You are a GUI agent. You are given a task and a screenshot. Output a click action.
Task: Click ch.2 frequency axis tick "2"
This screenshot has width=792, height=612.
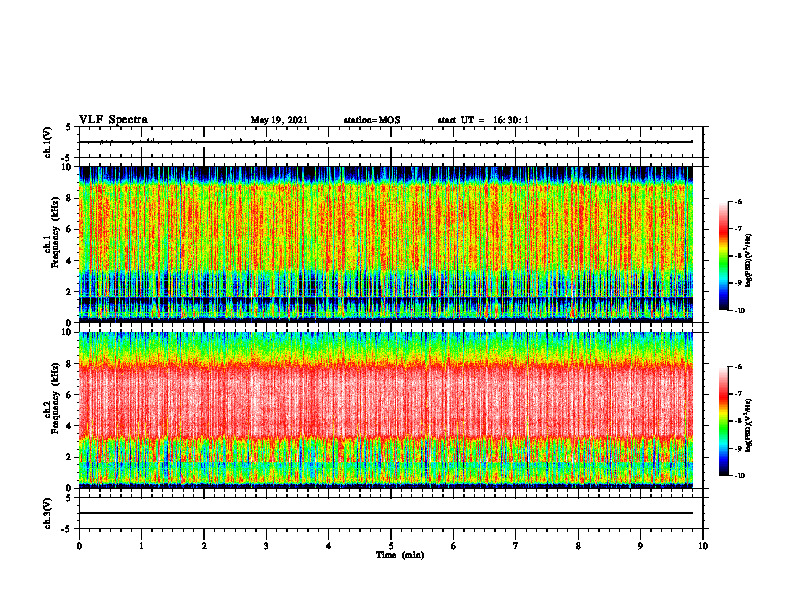pyautogui.click(x=69, y=457)
